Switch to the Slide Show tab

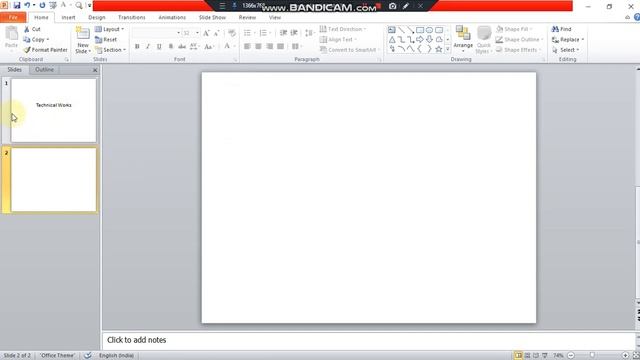(x=212, y=18)
